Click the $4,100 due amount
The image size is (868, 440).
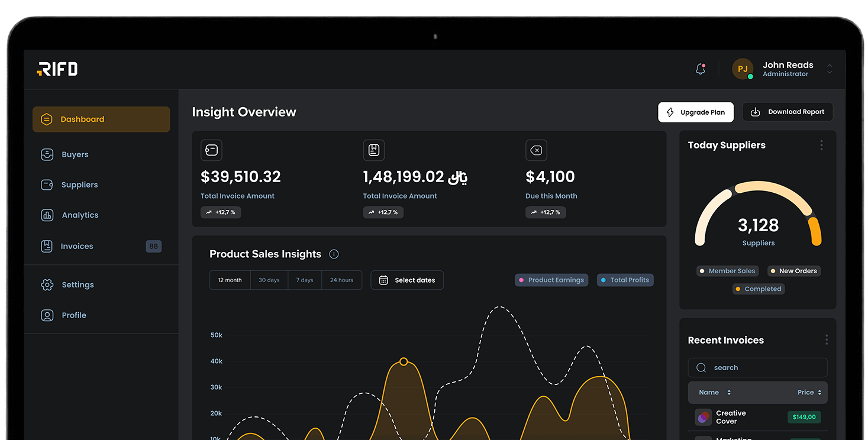550,177
